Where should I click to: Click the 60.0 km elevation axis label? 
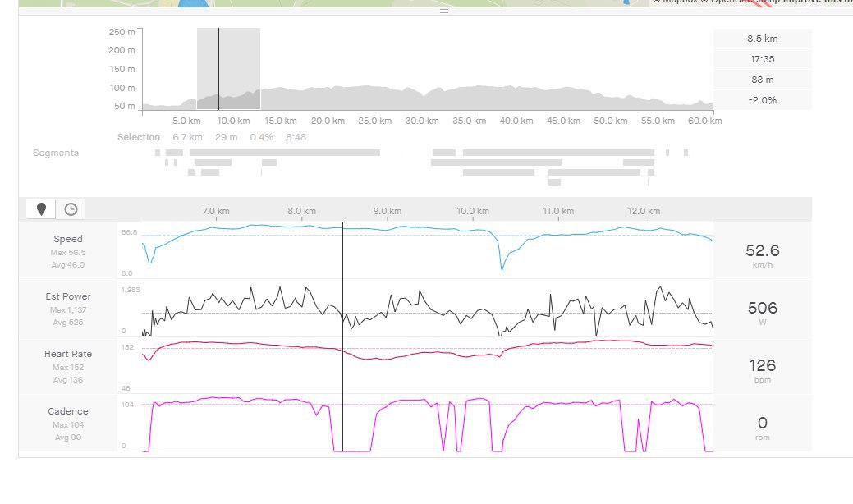(x=705, y=121)
